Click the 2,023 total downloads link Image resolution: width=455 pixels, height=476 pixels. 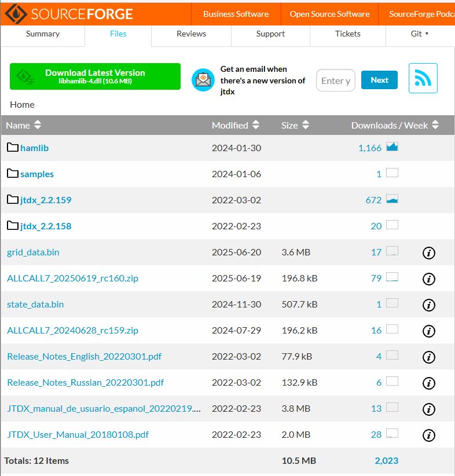pyautogui.click(x=386, y=461)
